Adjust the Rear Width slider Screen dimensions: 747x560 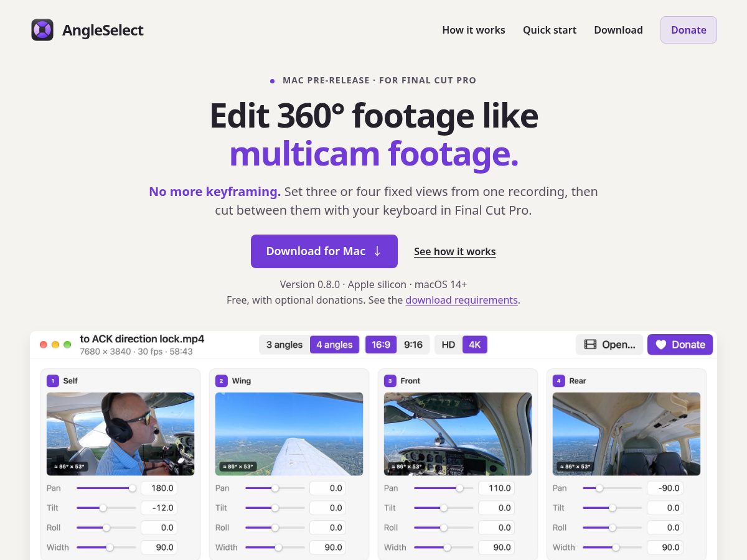[613, 548]
